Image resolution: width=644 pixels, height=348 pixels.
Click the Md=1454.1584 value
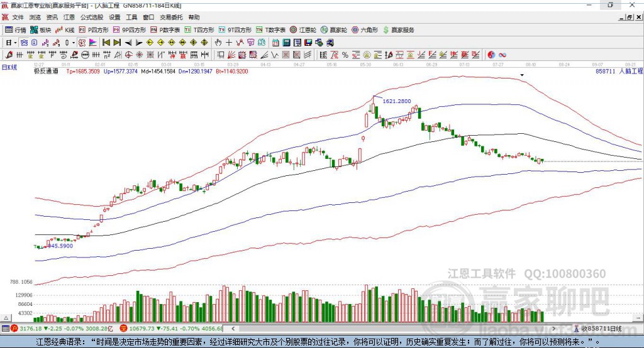click(158, 71)
